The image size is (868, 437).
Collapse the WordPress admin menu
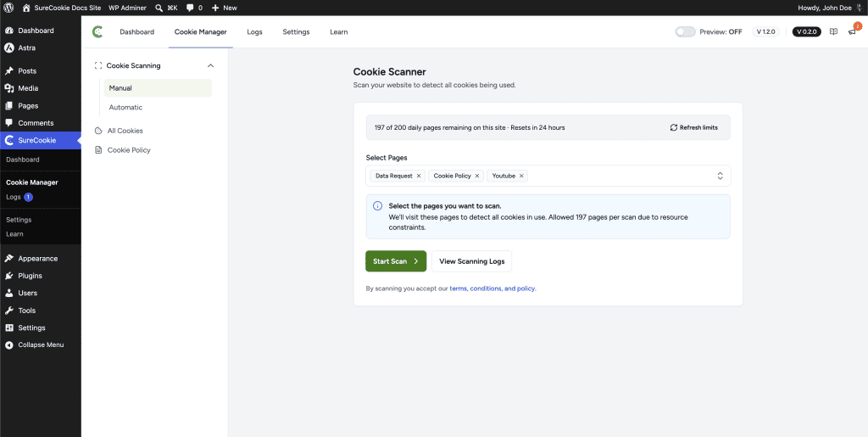[41, 345]
